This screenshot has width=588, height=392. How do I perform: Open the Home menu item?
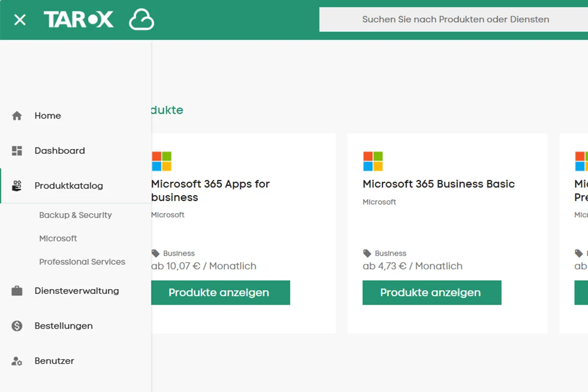coord(48,116)
